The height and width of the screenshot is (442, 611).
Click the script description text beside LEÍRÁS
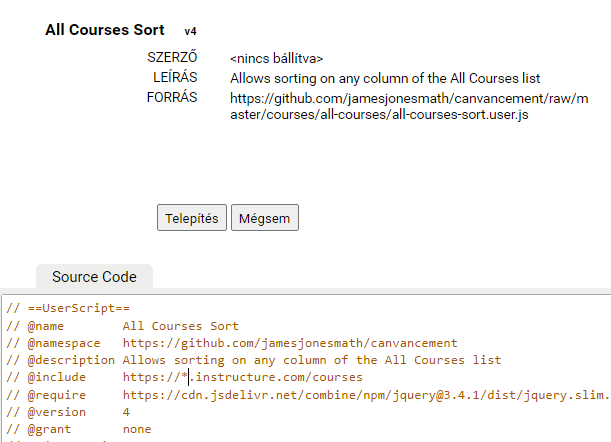click(x=385, y=78)
